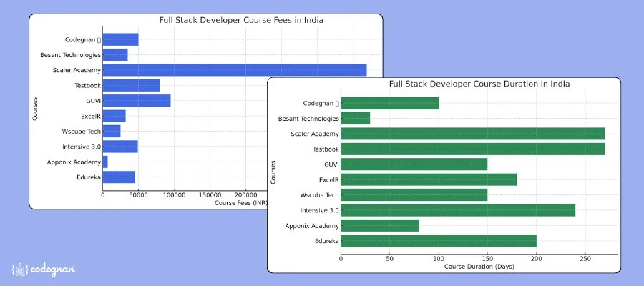This screenshot has height=286, width=644.
Task: Click the Besant Technologies label in the duration chart
Action: 308,119
